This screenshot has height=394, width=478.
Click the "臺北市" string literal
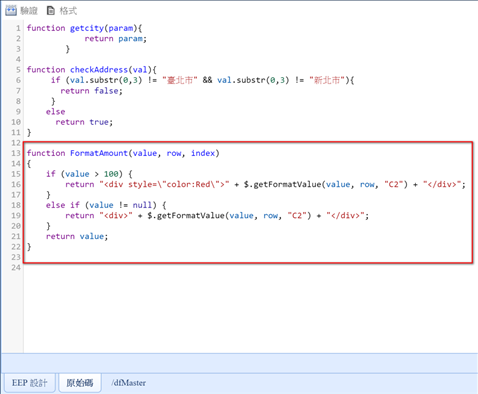point(180,80)
